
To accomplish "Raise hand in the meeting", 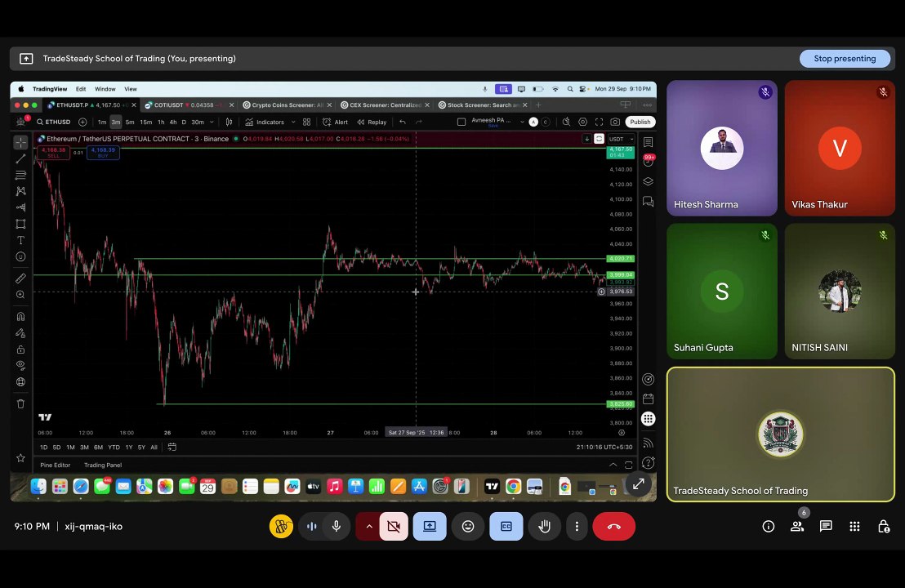I will click(x=544, y=526).
